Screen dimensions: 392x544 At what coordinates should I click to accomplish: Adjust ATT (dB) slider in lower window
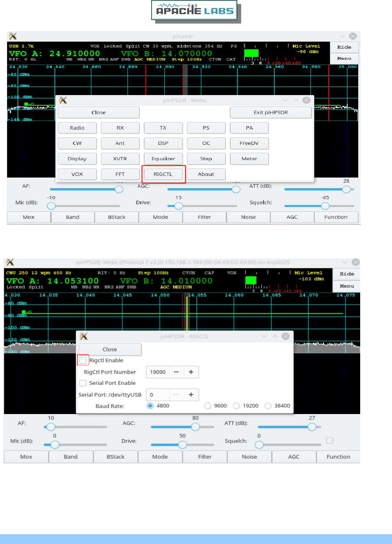pos(289,427)
